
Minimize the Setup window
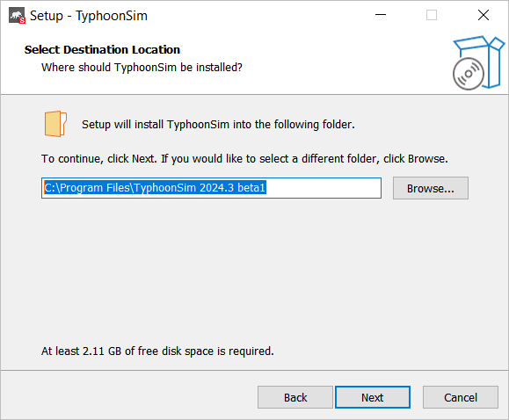(381, 15)
